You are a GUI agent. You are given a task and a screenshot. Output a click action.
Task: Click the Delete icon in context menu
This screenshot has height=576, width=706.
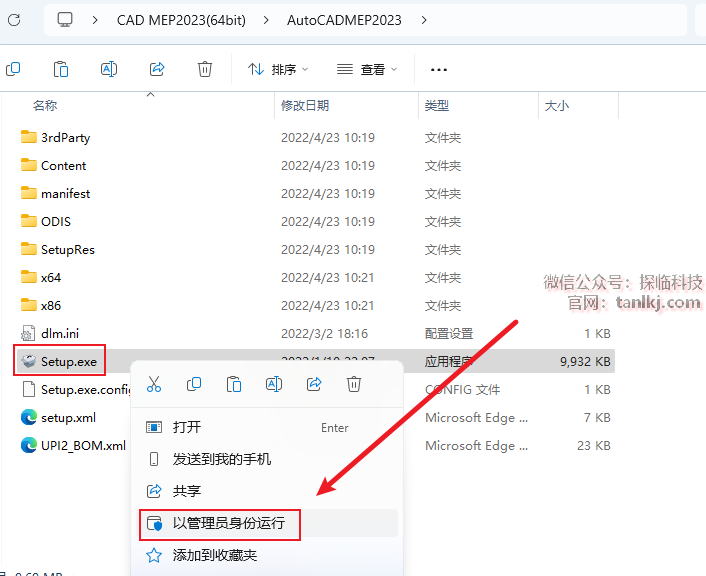(x=354, y=384)
